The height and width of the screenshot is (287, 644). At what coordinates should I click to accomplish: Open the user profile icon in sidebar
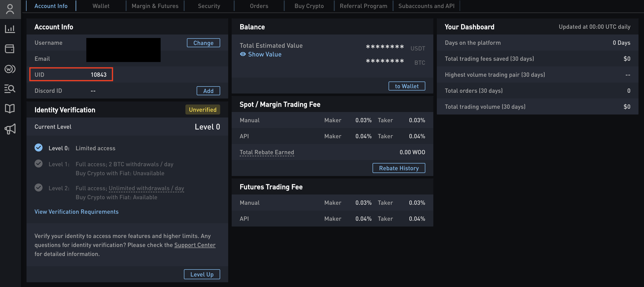(10, 9)
